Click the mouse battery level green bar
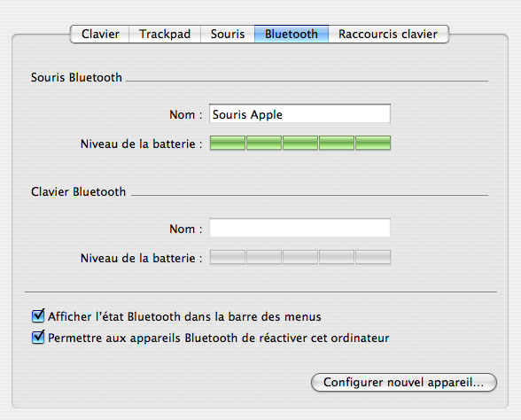This screenshot has width=521, height=420. click(300, 143)
